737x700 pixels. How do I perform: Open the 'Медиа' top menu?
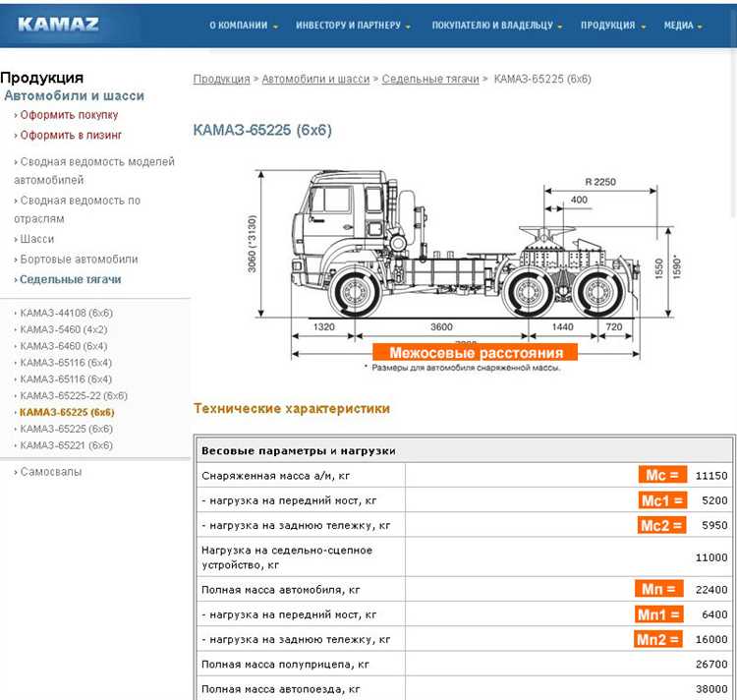click(683, 26)
